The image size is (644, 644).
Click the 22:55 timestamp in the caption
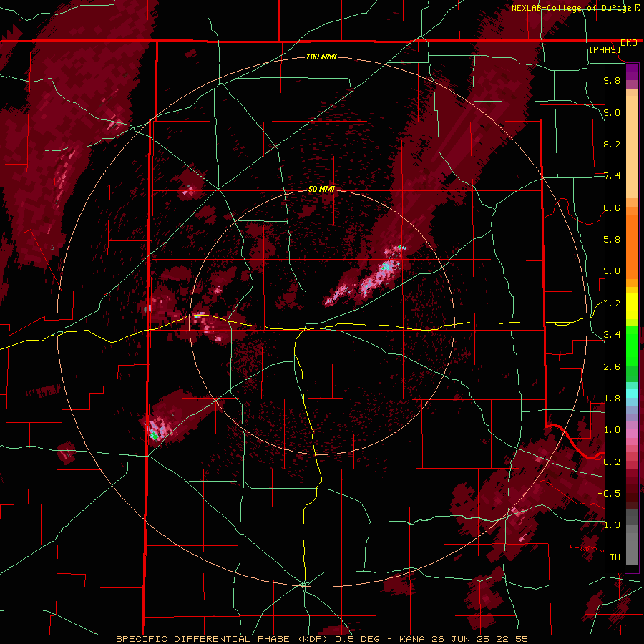click(513, 639)
